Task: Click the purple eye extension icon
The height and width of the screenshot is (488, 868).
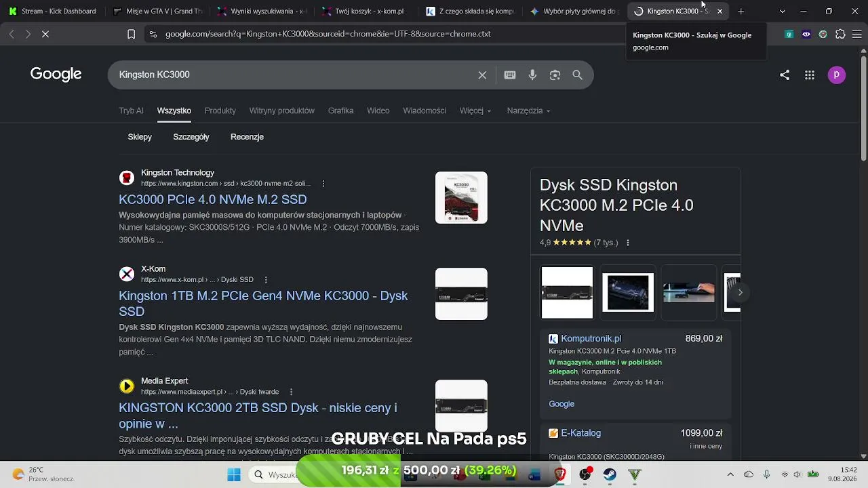Action: click(806, 34)
